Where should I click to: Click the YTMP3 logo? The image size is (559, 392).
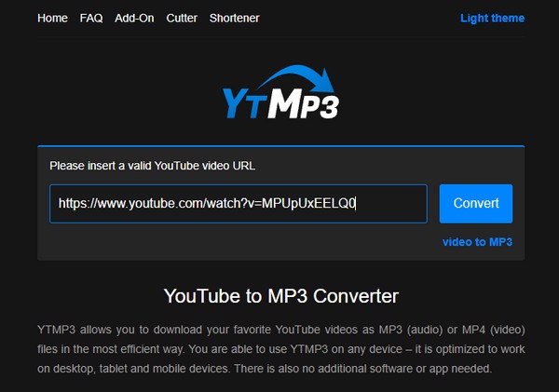(x=281, y=92)
